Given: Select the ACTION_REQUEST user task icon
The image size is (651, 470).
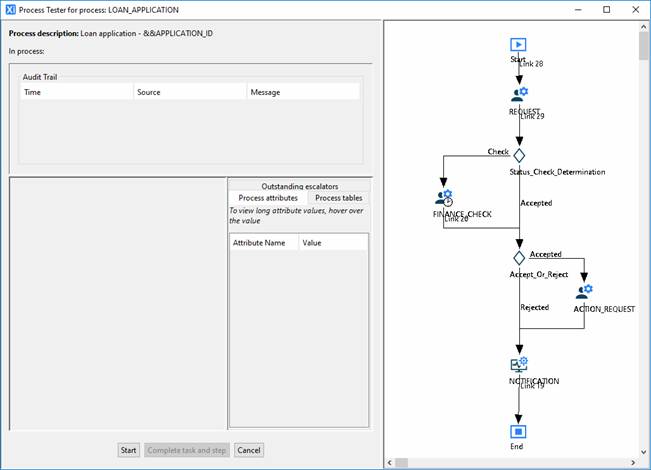Looking at the screenshot, I should pyautogui.click(x=584, y=292).
